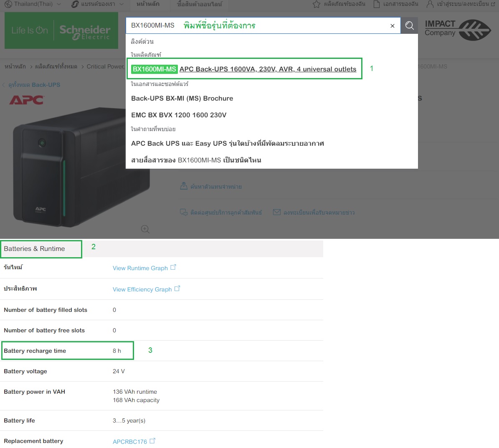Click the document icon for เอกสารของฉัน
The height and width of the screenshot is (448, 499).
coord(377,4)
